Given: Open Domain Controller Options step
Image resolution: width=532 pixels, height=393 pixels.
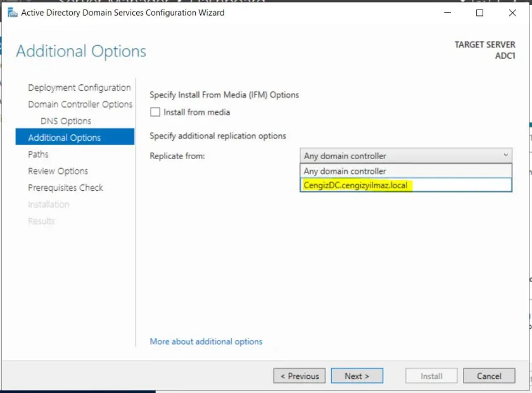Looking at the screenshot, I should tap(80, 104).
